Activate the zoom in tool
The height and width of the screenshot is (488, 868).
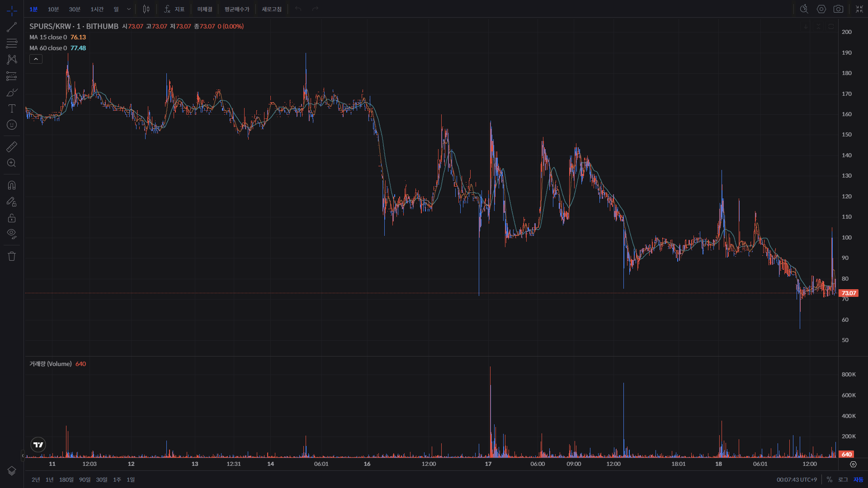point(12,163)
